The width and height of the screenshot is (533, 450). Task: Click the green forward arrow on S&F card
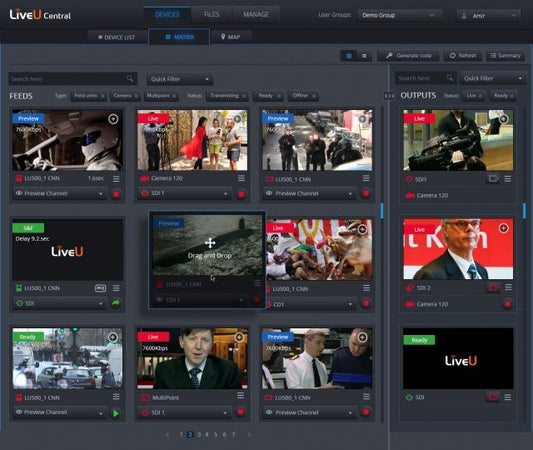[x=116, y=303]
